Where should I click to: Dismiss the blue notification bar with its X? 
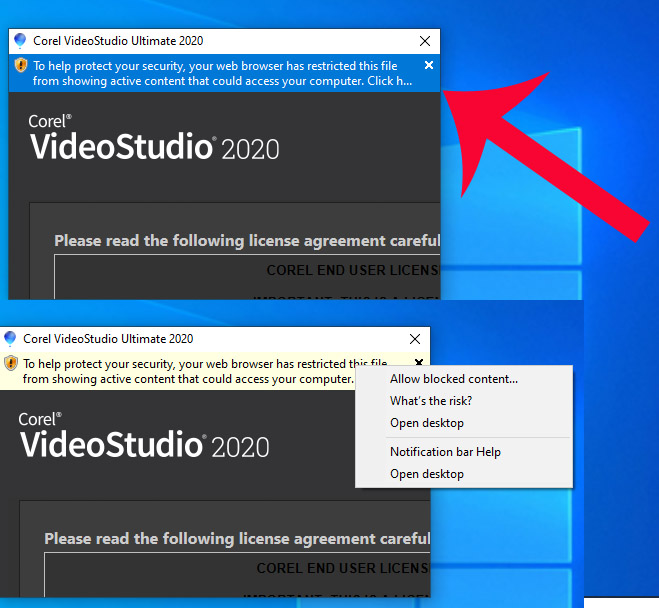[429, 65]
